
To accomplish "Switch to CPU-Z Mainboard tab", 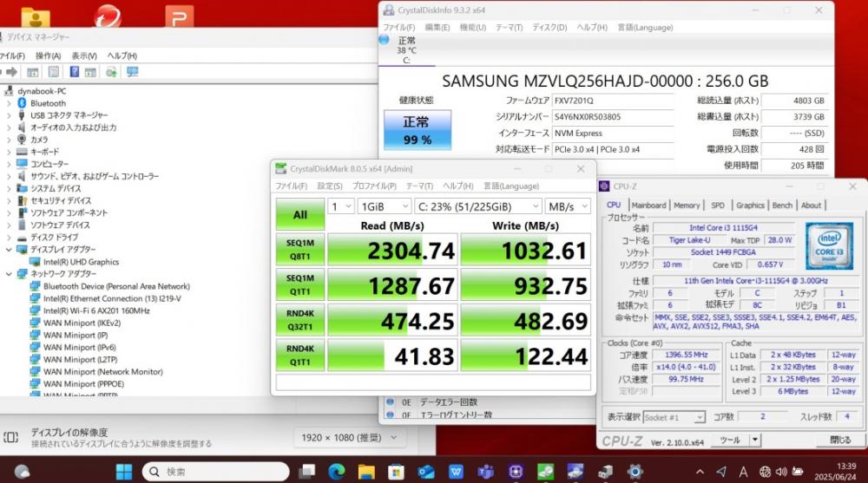I will (x=648, y=206).
